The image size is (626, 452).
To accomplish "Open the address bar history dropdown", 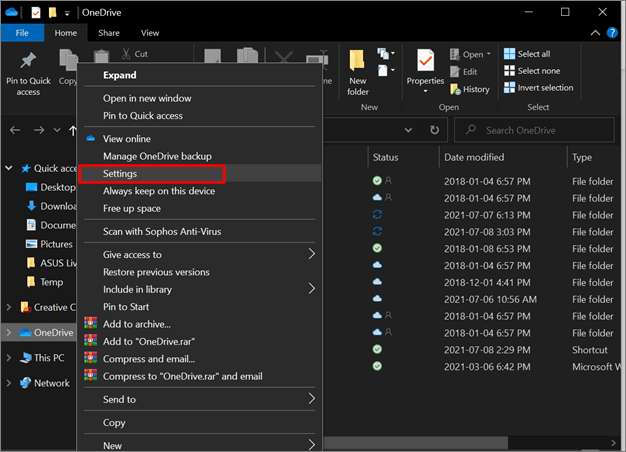I will click(408, 130).
